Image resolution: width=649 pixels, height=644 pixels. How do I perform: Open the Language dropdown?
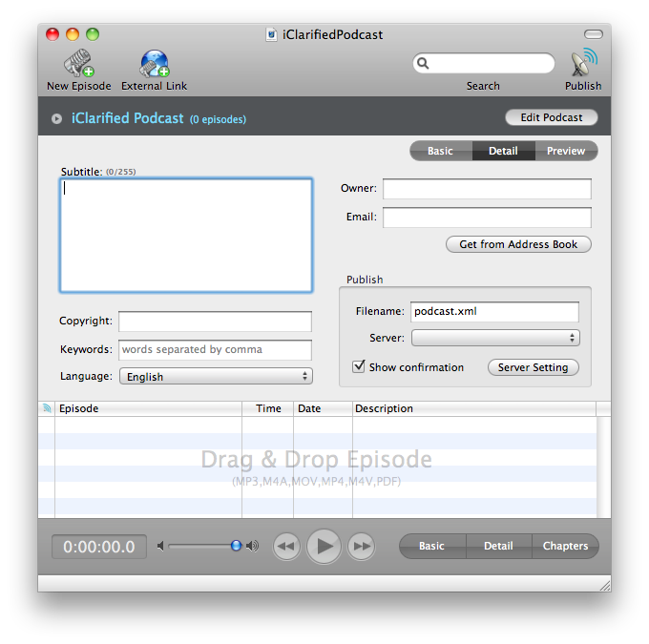(x=215, y=377)
